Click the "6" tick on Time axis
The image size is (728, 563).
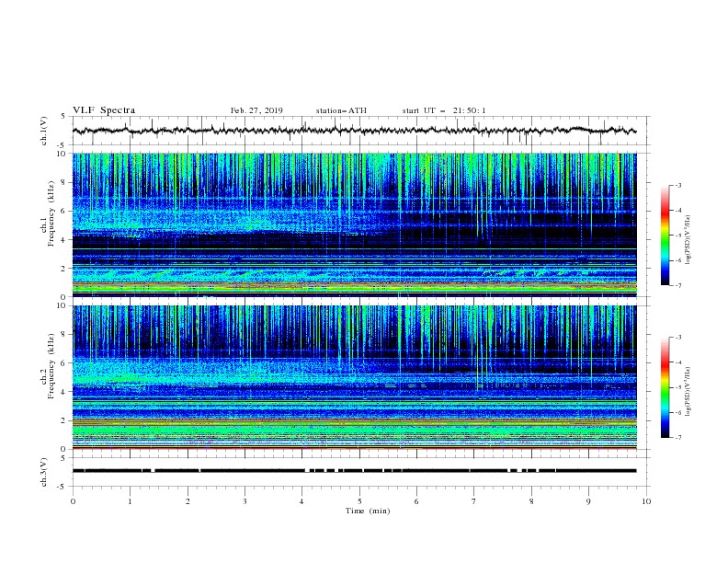(x=416, y=501)
